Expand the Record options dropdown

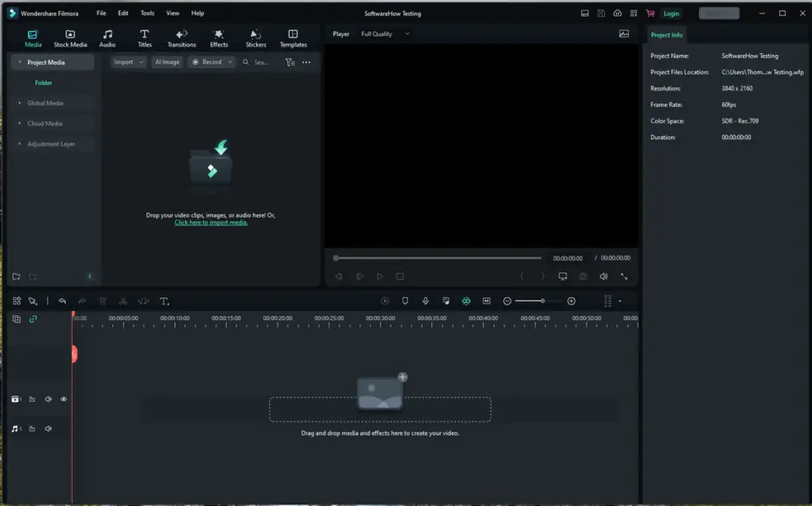229,61
